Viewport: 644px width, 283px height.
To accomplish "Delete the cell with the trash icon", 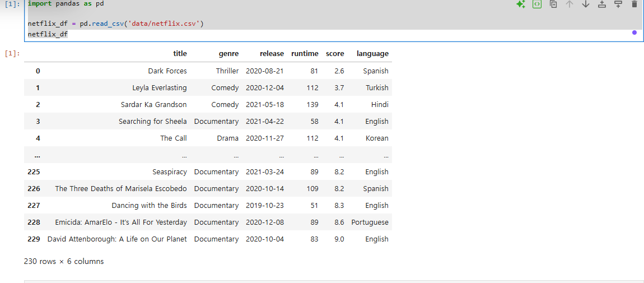I will coord(634,4).
